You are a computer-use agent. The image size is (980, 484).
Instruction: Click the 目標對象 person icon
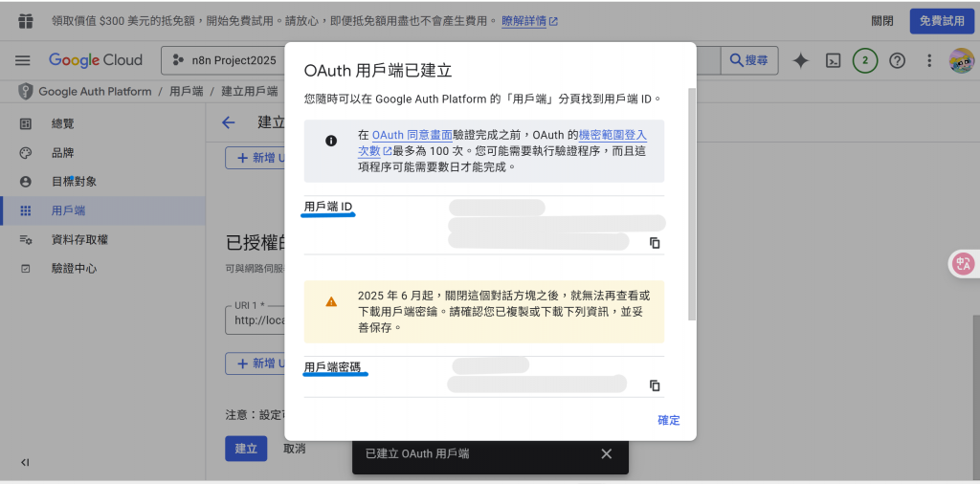(26, 182)
